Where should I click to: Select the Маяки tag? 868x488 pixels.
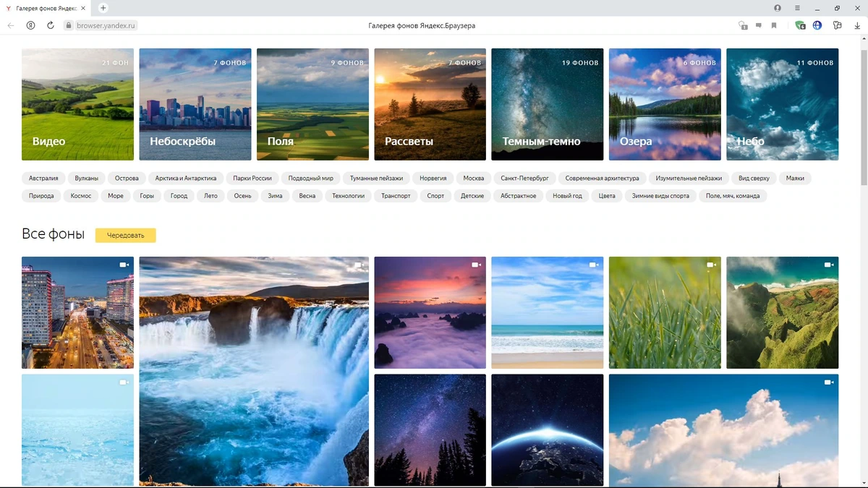coord(795,178)
